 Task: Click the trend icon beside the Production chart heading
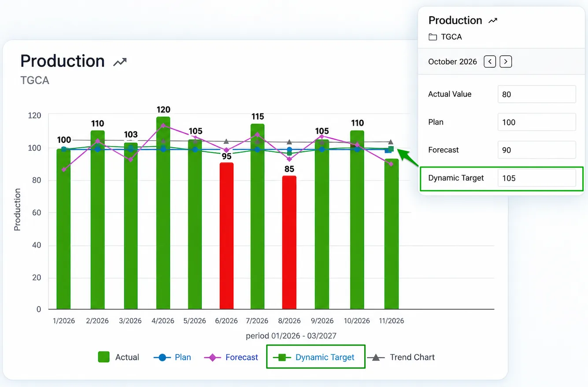pyautogui.click(x=120, y=62)
